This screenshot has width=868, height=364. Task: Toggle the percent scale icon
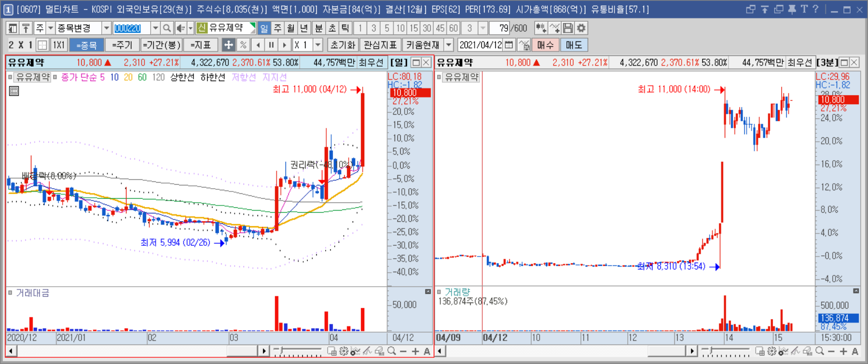point(243,45)
